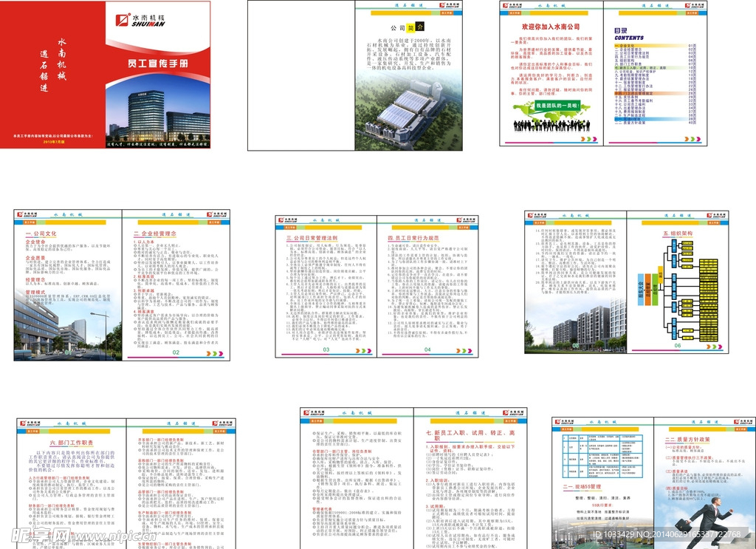
Task: Click the 二.企业经营理念 section heading
Action: point(155,233)
